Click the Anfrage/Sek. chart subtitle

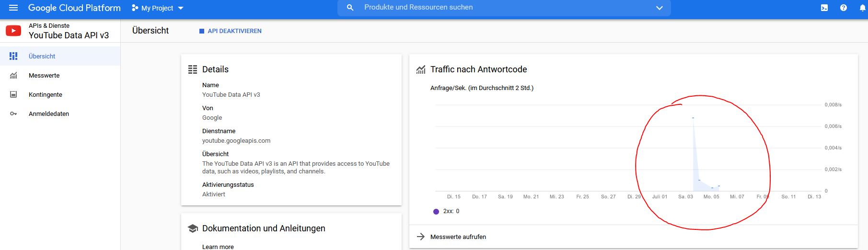(482, 88)
